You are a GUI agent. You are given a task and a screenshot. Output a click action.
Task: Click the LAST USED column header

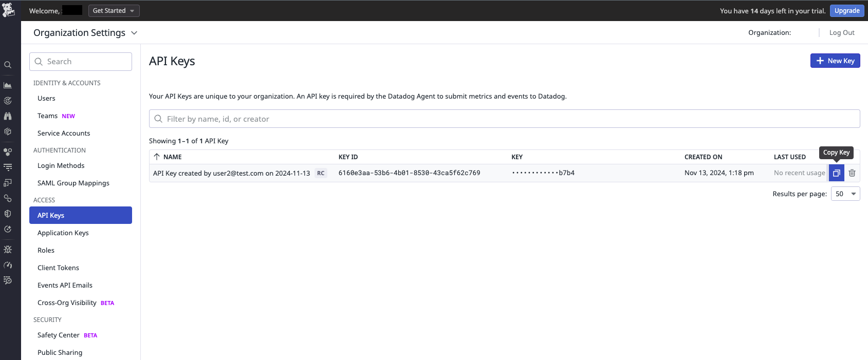(790, 157)
